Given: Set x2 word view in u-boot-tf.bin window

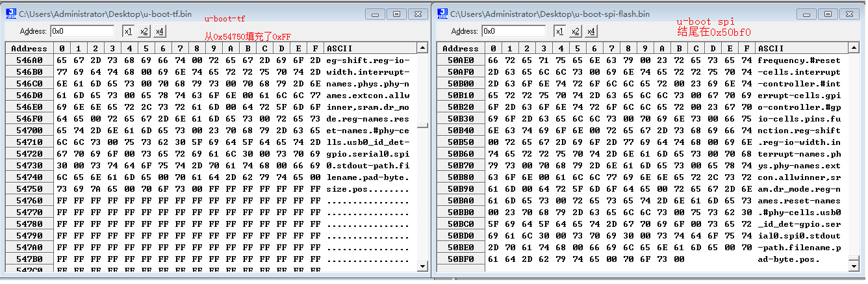Looking at the screenshot, I should 144,31.
